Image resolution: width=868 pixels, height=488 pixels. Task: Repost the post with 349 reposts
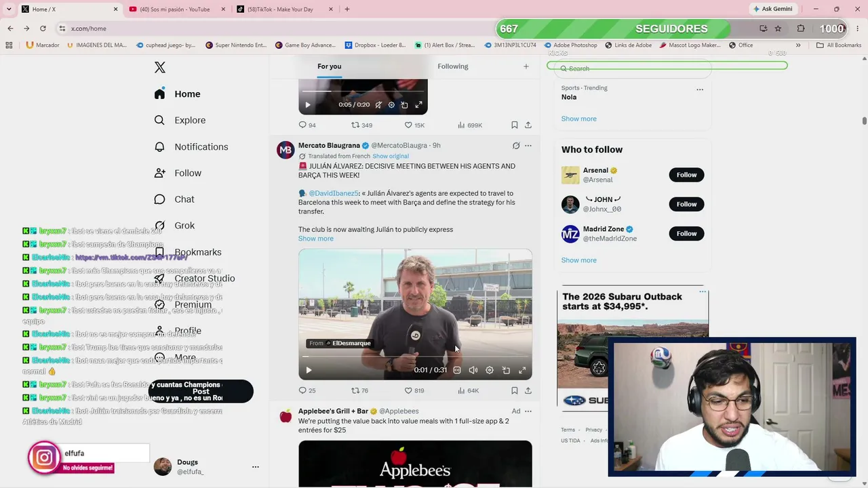[x=355, y=125]
